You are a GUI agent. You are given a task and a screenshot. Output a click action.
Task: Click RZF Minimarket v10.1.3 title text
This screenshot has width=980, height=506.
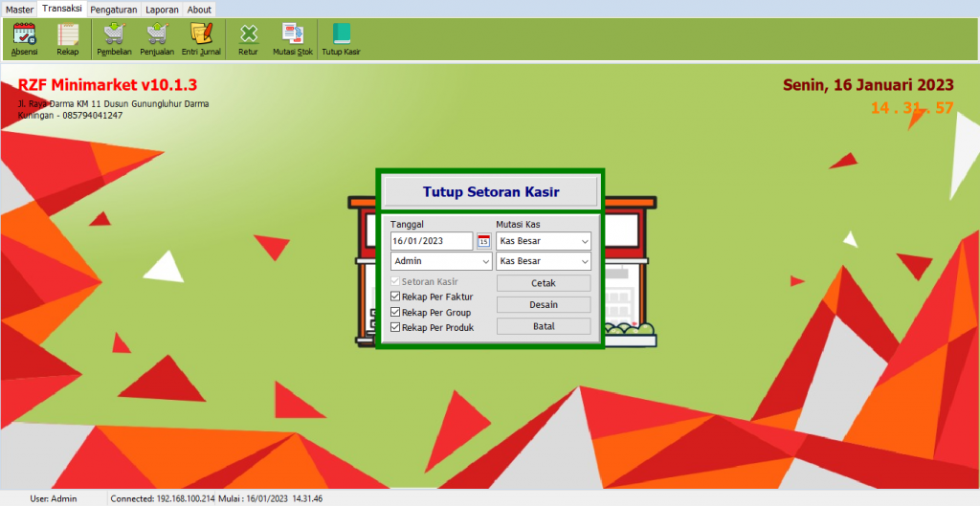tap(107, 85)
